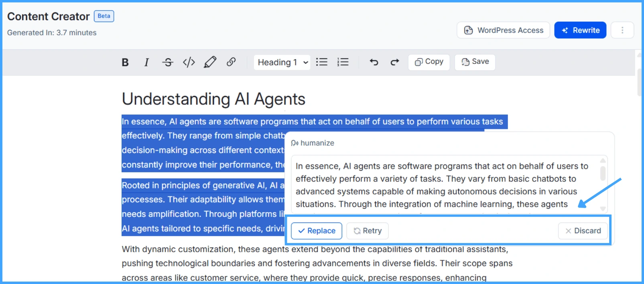Click the Generated In: 3.7 minutes text

pyautogui.click(x=52, y=33)
